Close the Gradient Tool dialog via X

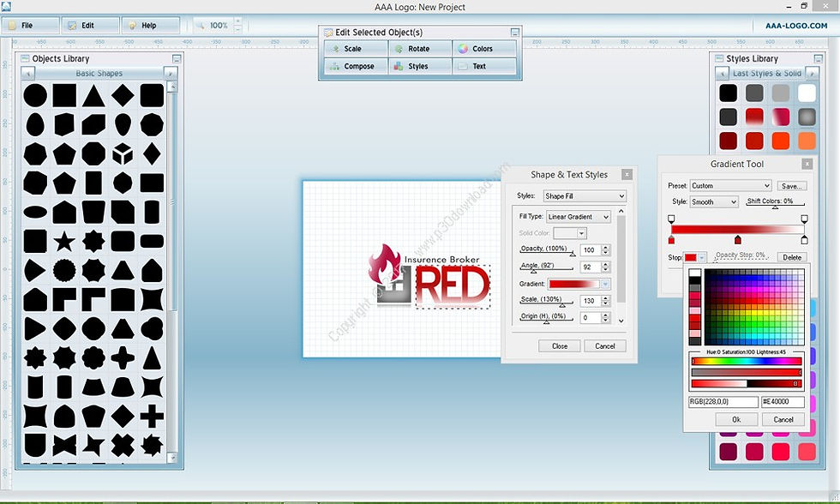[x=807, y=164]
